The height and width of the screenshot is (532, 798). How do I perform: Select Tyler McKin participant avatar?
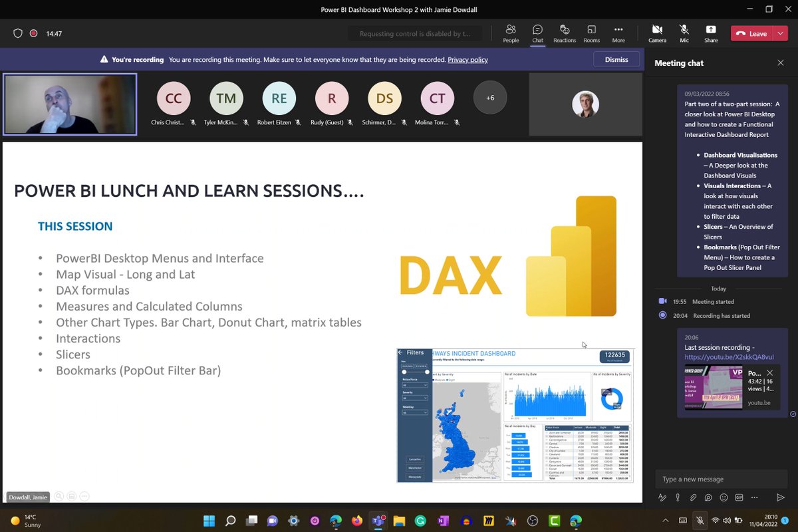226,98
